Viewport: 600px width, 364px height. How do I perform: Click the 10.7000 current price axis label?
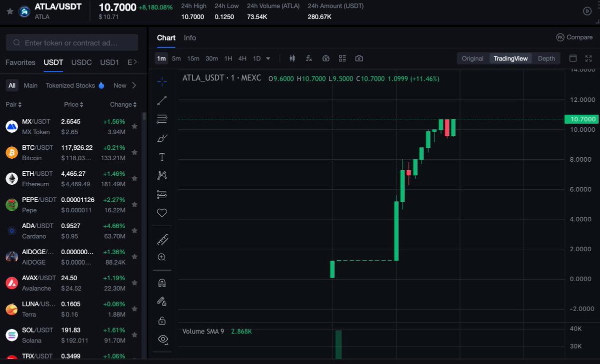tap(581, 119)
